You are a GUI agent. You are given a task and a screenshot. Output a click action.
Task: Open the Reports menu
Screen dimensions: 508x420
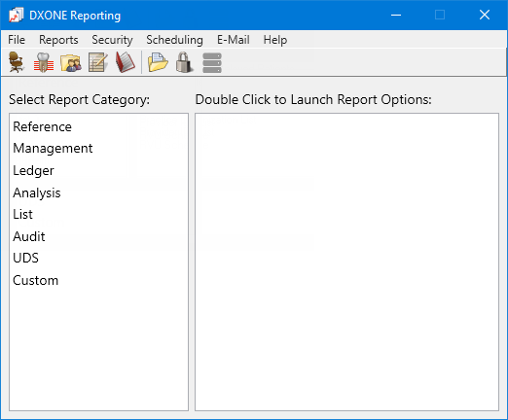click(x=58, y=40)
